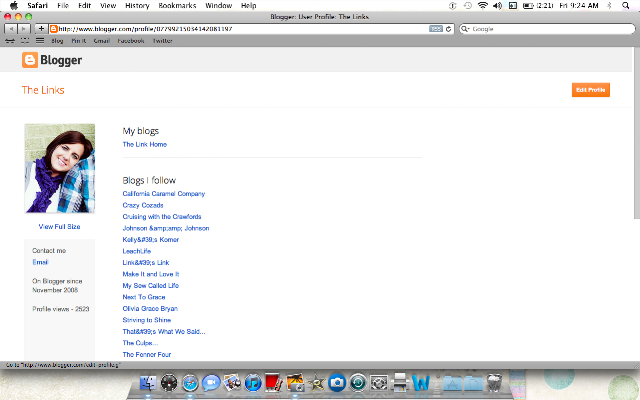Open LeachLife blog link

tap(137, 251)
